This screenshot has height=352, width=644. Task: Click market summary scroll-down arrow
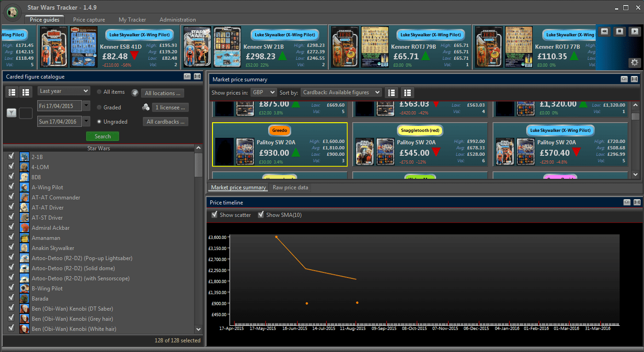[635, 175]
